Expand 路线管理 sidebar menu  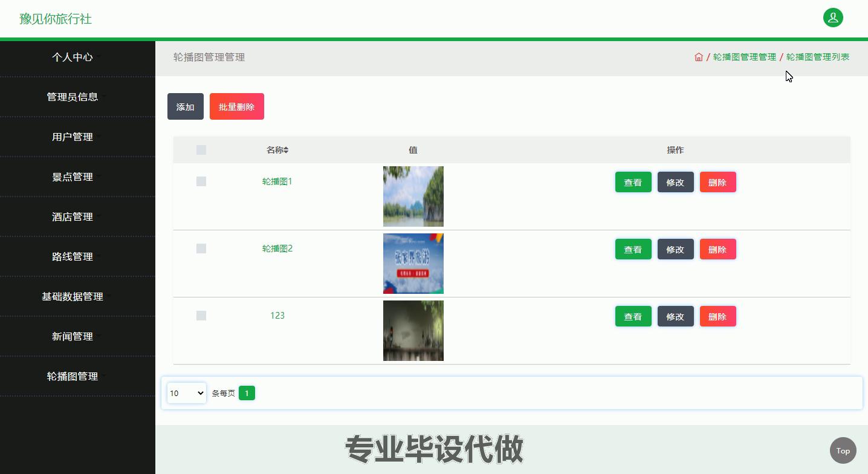click(x=77, y=256)
